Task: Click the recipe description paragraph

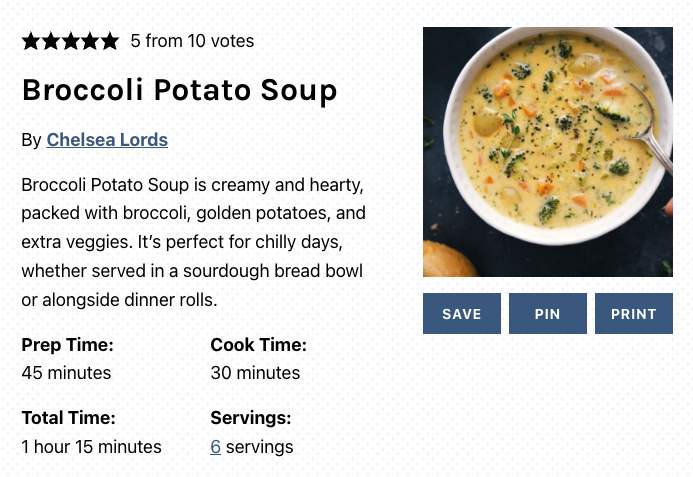Action: 193,242
